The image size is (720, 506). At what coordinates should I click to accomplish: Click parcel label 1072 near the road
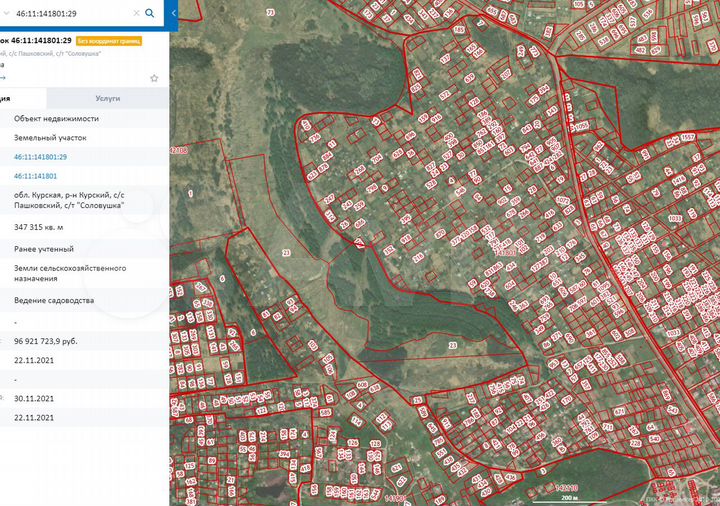(562, 201)
